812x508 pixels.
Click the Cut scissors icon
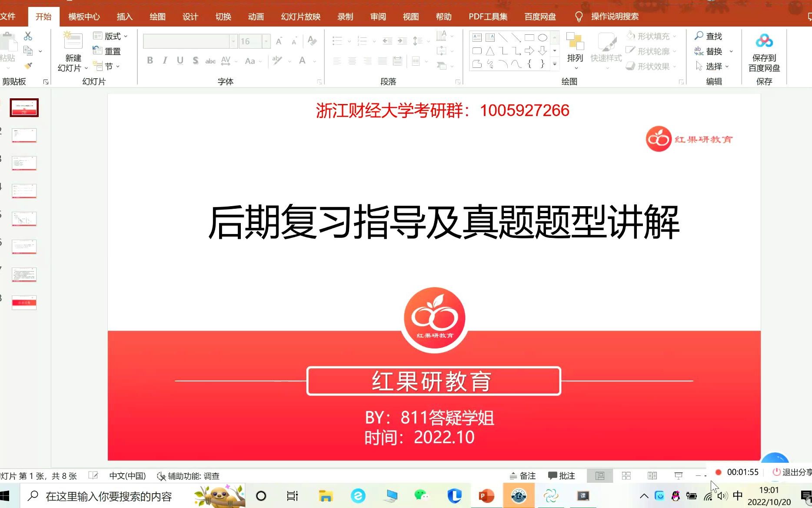click(28, 36)
